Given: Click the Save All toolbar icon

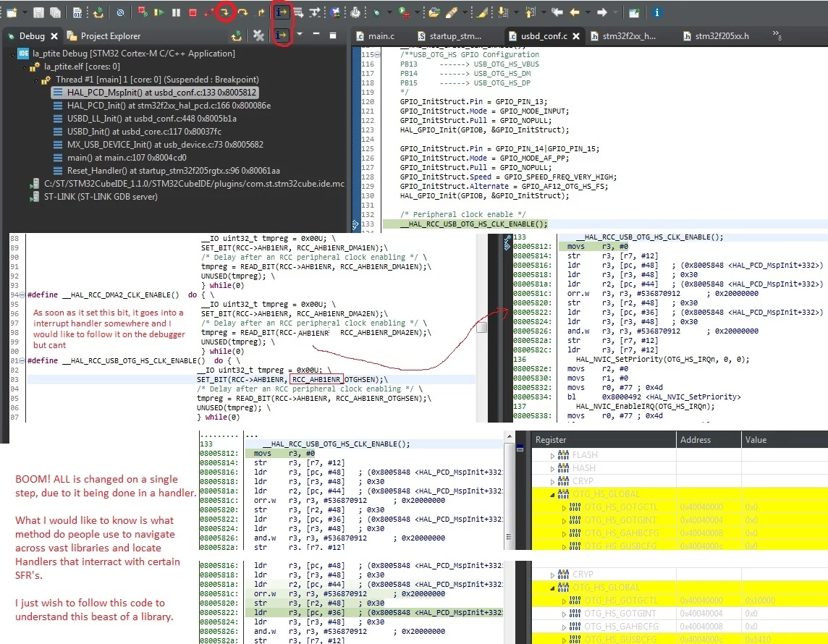Looking at the screenshot, I should click(x=55, y=12).
